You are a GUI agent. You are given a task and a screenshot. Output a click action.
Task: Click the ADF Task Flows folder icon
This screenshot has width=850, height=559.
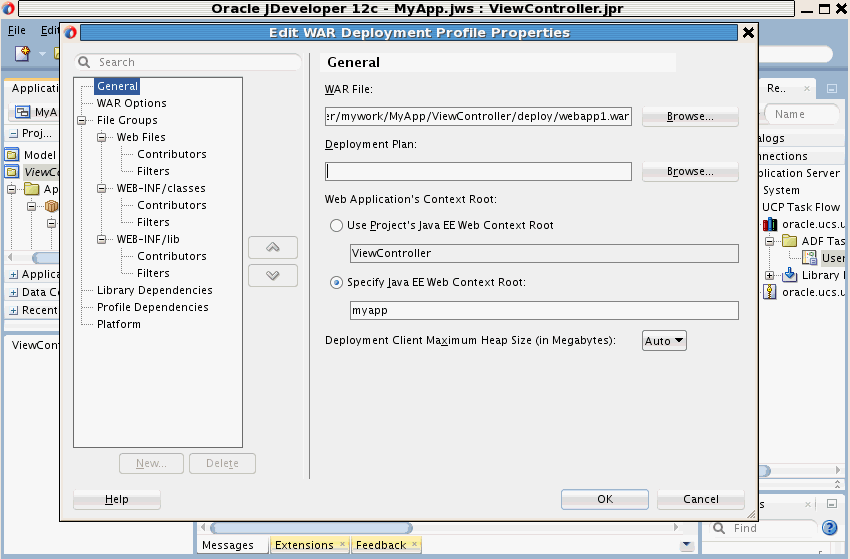[x=789, y=241]
